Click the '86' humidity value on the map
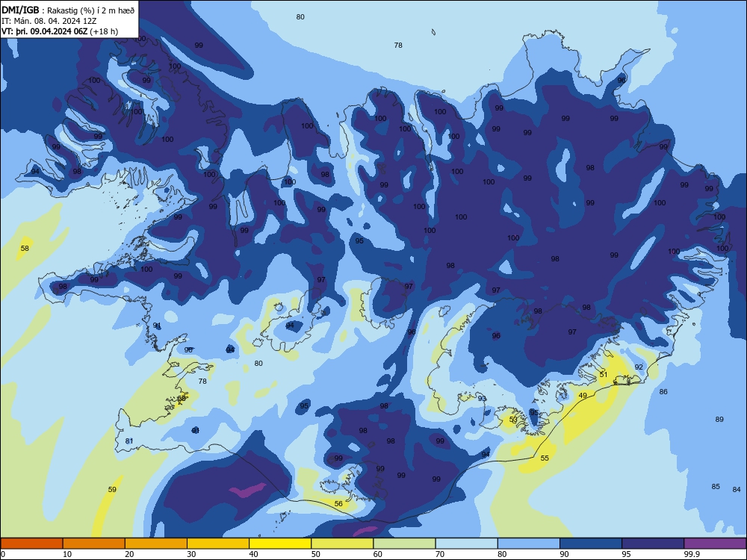 point(663,392)
